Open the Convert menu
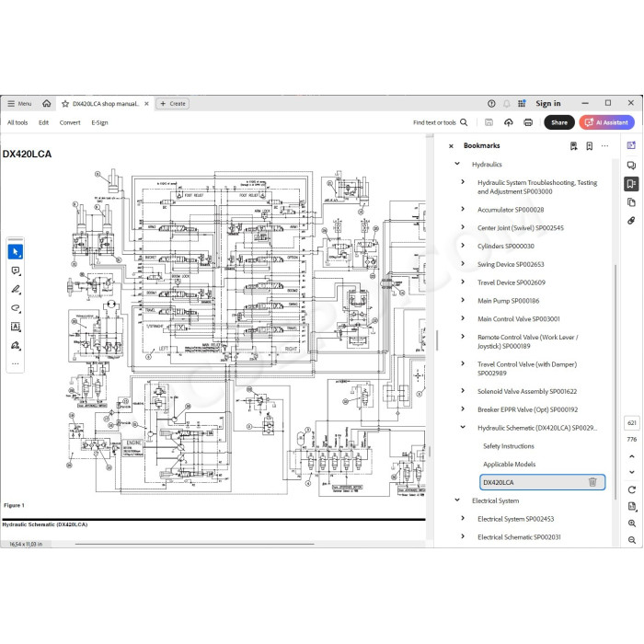Screen dimensions: 644x644 click(70, 122)
